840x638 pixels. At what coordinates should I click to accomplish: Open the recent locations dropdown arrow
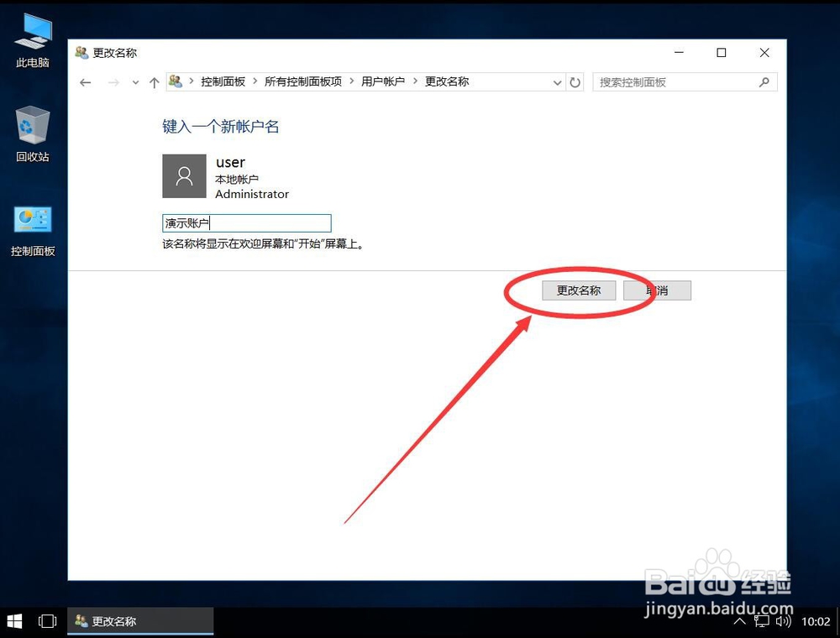pos(135,81)
